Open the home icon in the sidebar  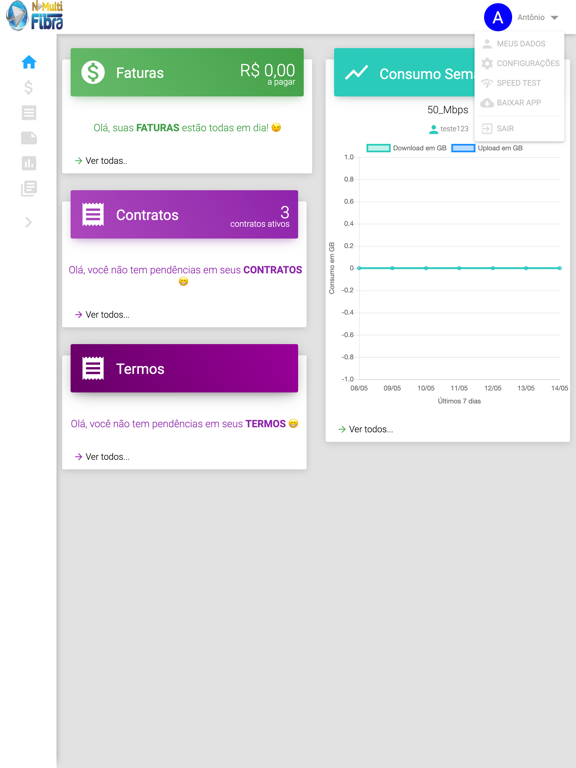tap(29, 62)
